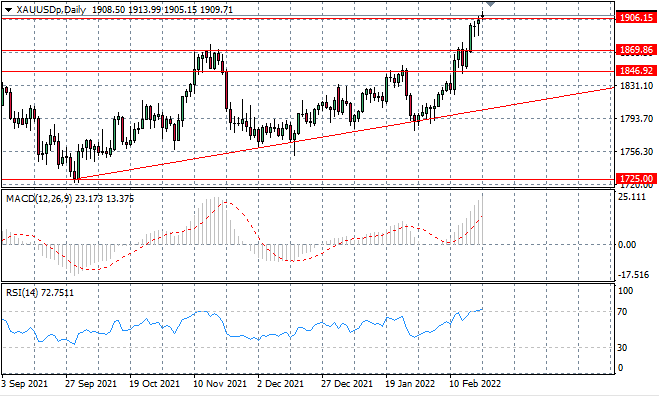Select the RSI scale value 100
Viewport: 659px width, 397px height.
point(625,291)
